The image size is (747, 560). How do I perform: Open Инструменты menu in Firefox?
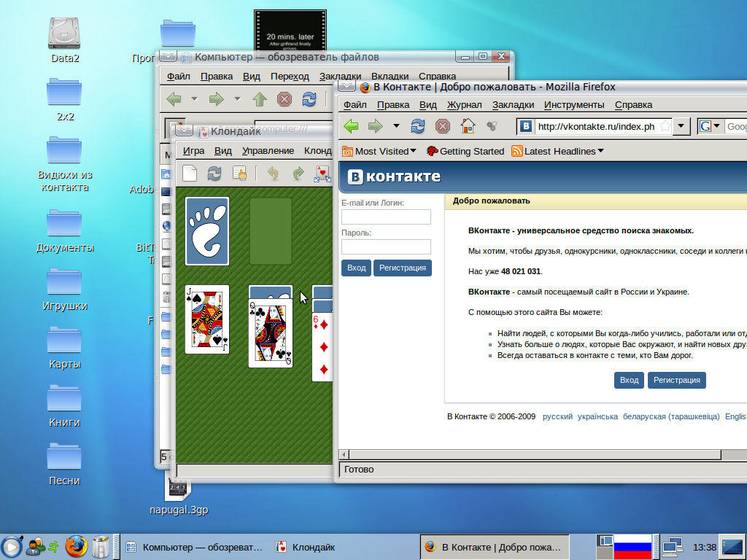coord(574,105)
